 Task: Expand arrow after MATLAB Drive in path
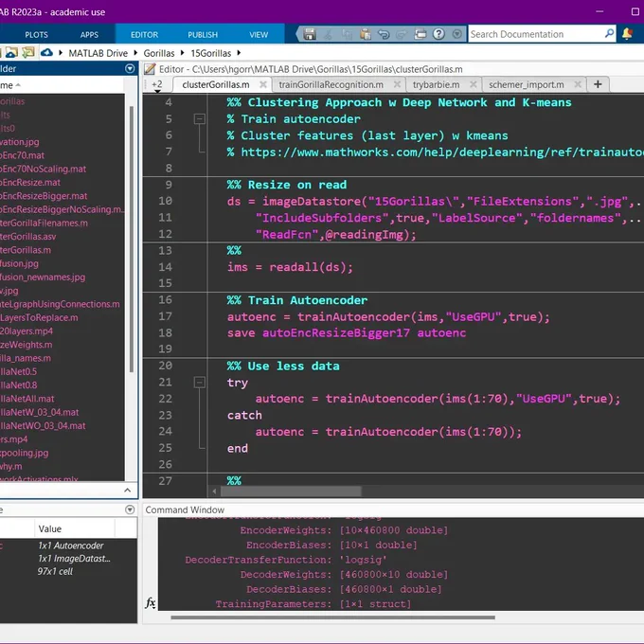pyautogui.click(x=135, y=53)
